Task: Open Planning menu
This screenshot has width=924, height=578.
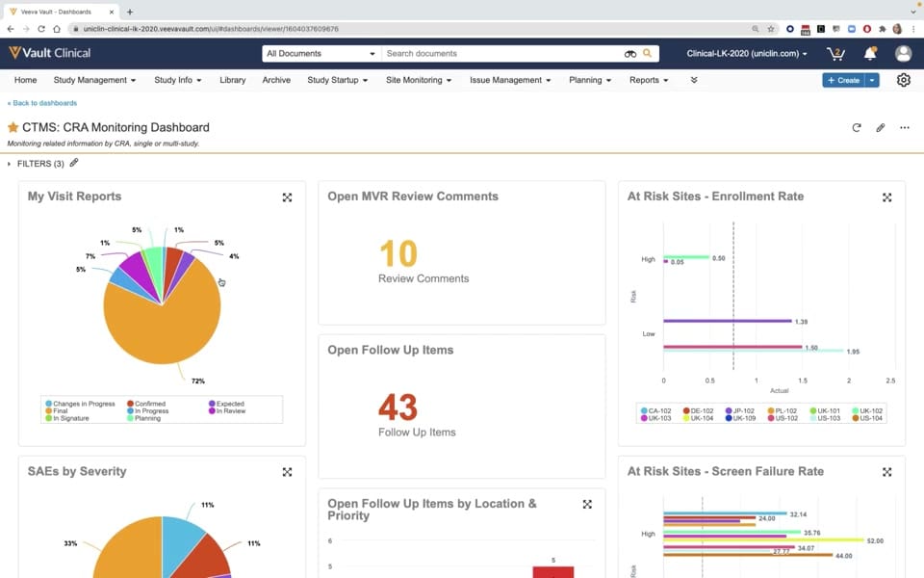Action: (x=590, y=80)
